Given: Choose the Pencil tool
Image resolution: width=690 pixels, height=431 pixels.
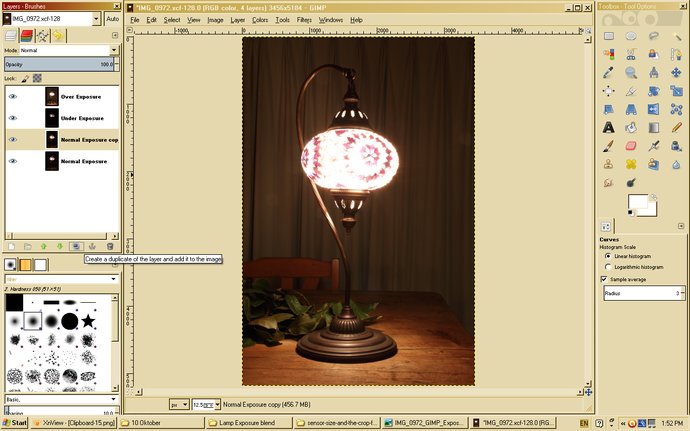Looking at the screenshot, I should tap(676, 127).
